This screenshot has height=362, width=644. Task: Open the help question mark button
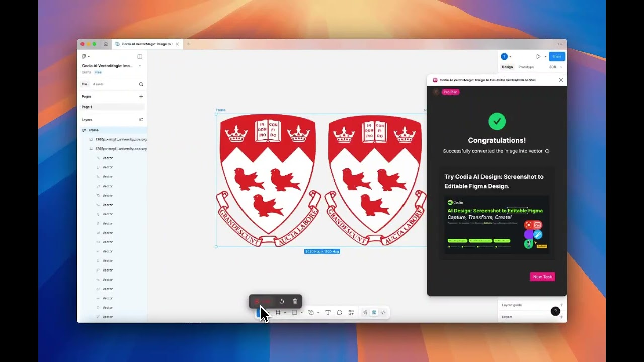tap(555, 311)
